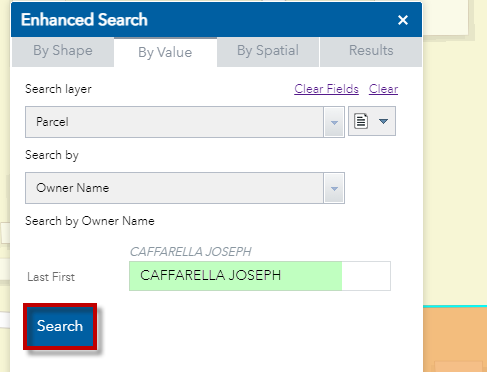Select the By Value tab
The image size is (487, 372).
[165, 52]
